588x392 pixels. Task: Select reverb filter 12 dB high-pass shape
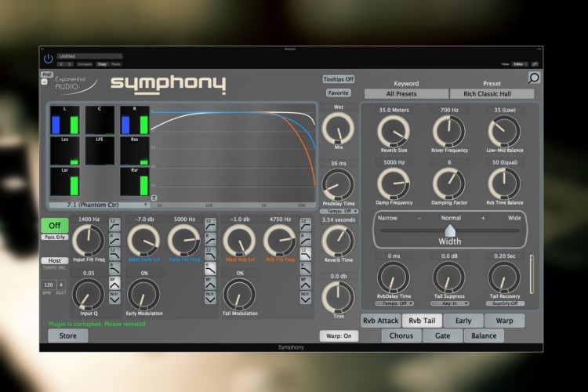[x=305, y=224]
